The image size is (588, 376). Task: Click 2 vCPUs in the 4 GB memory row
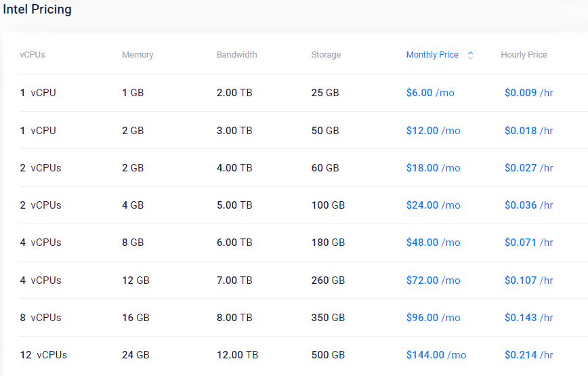pos(41,205)
